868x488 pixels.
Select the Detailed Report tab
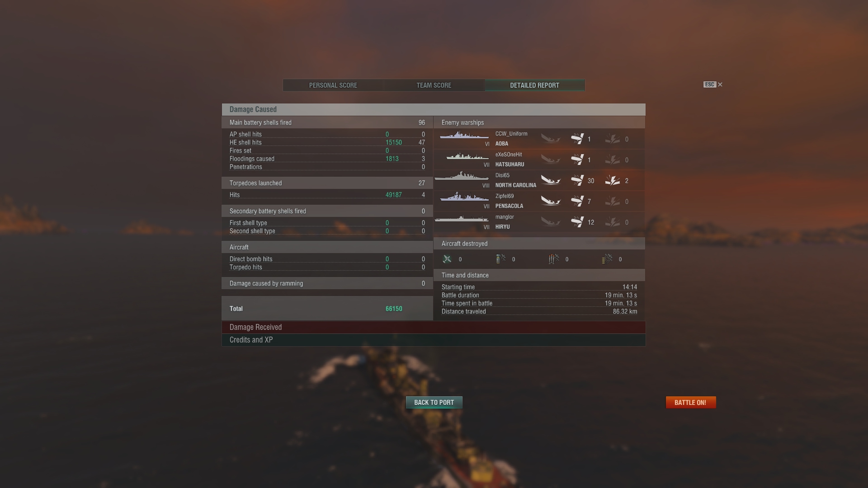[x=535, y=85]
